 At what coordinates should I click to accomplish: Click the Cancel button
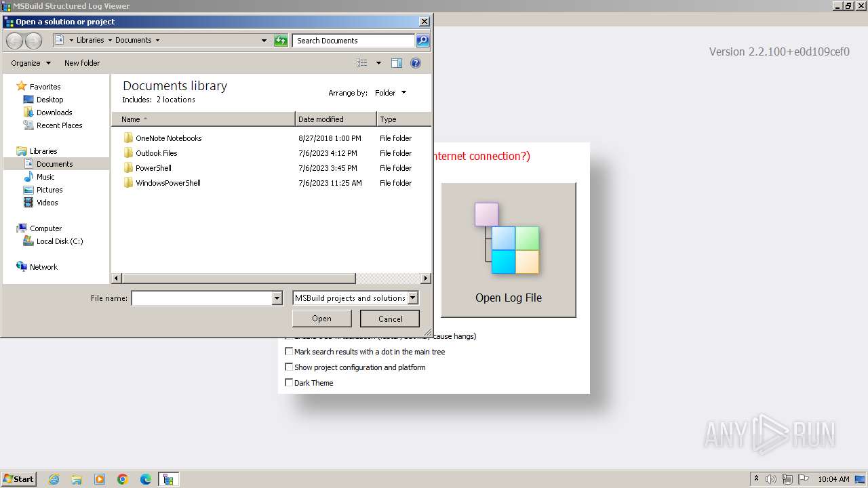pos(390,319)
